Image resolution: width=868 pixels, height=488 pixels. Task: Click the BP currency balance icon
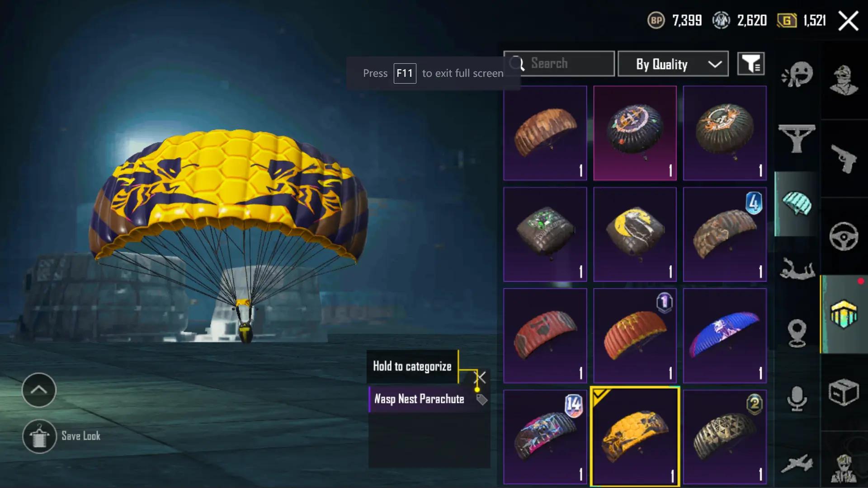656,20
